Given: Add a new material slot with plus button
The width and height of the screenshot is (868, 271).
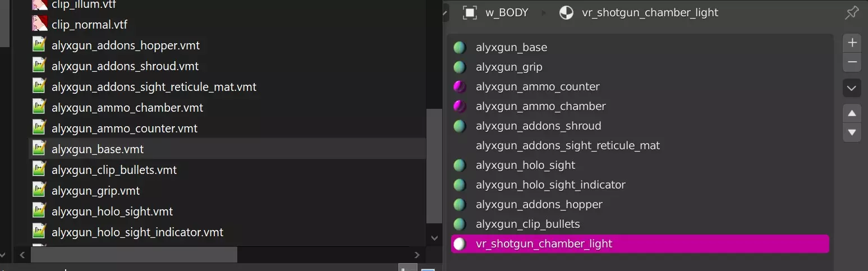Looking at the screenshot, I should (x=852, y=43).
